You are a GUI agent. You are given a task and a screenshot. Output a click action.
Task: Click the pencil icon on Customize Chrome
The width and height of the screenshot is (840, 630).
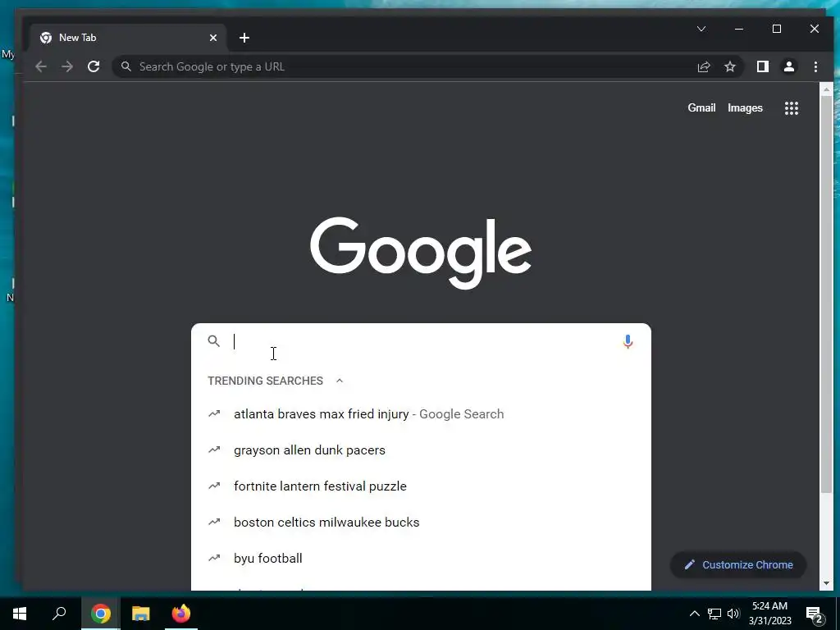point(689,564)
